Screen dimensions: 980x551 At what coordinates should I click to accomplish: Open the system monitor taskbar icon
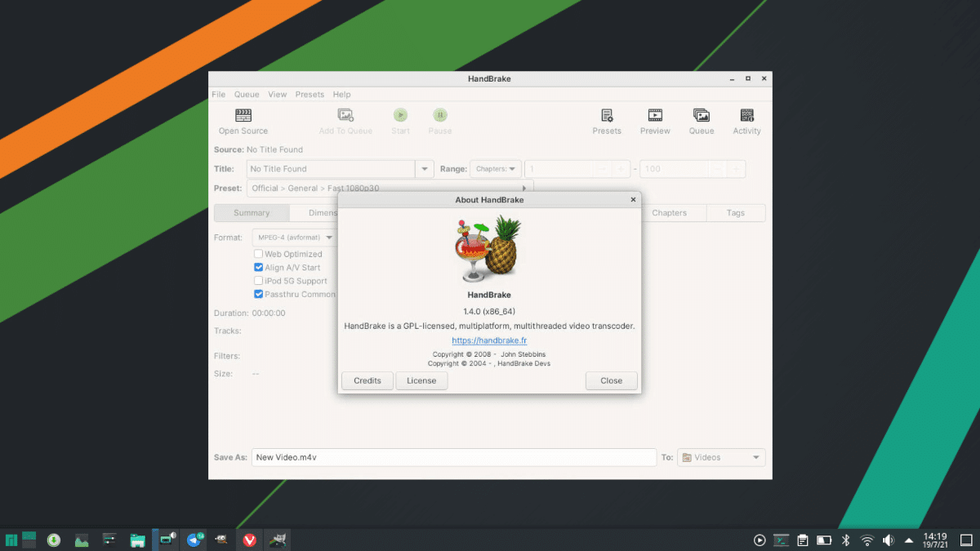click(82, 540)
